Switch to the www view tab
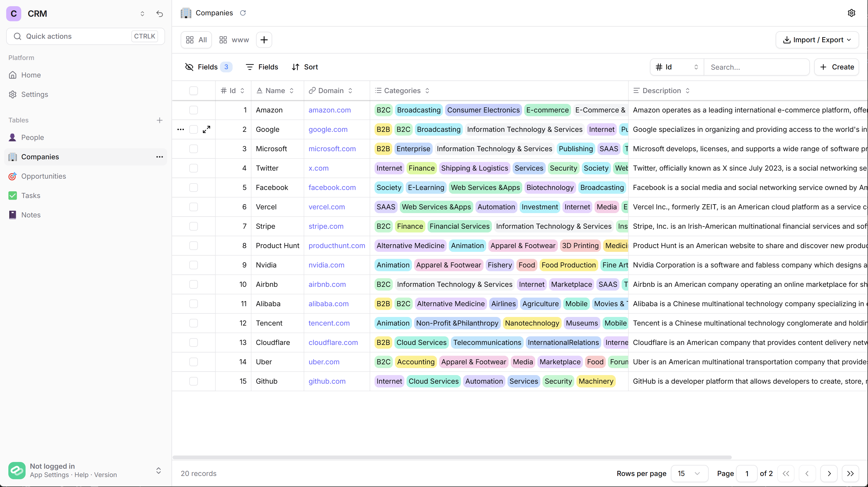Screen dimensions: 868x487 [x=234, y=40]
